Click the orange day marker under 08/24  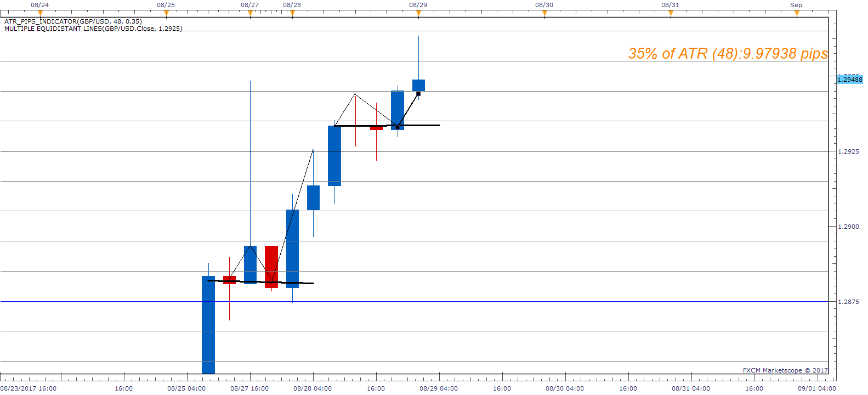40,13
